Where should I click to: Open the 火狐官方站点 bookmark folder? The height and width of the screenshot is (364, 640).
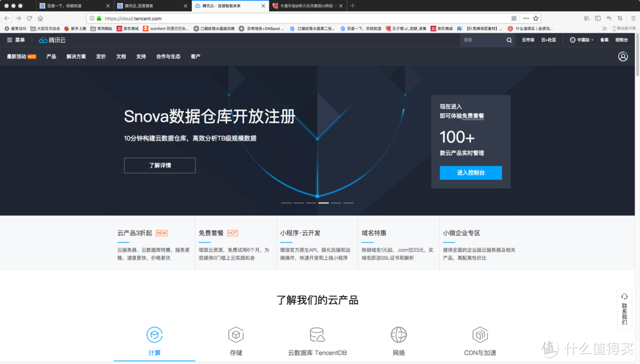[x=45, y=28]
